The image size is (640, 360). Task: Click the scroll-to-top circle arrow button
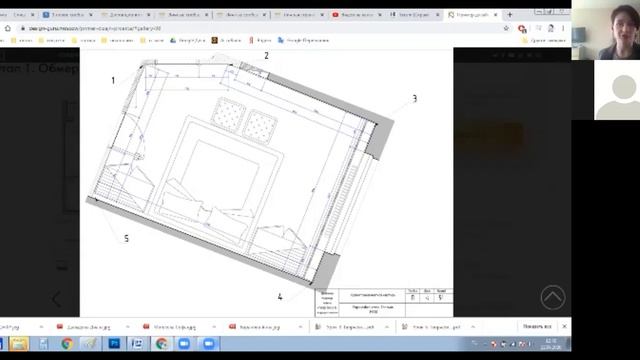point(553,297)
